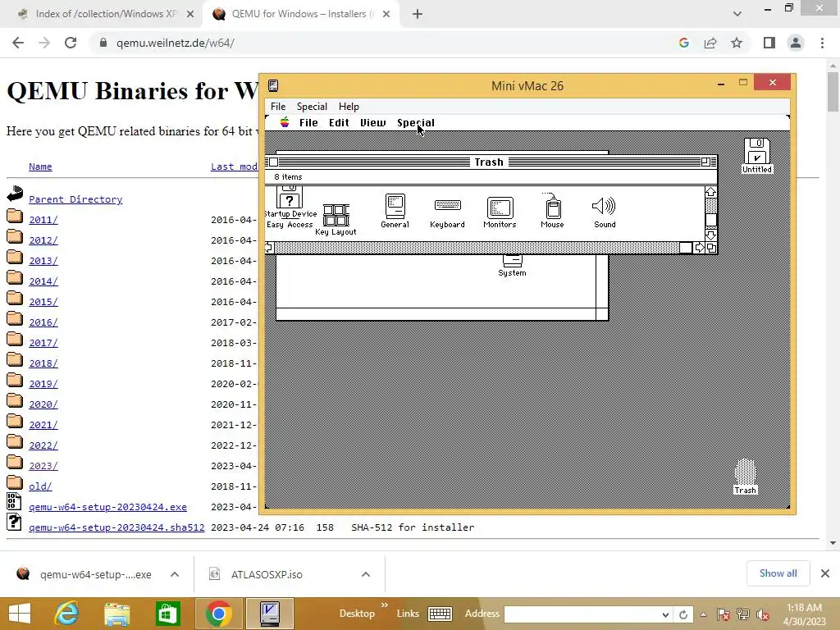Bookmark this page with the star
The image size is (840, 630).
pos(737,43)
